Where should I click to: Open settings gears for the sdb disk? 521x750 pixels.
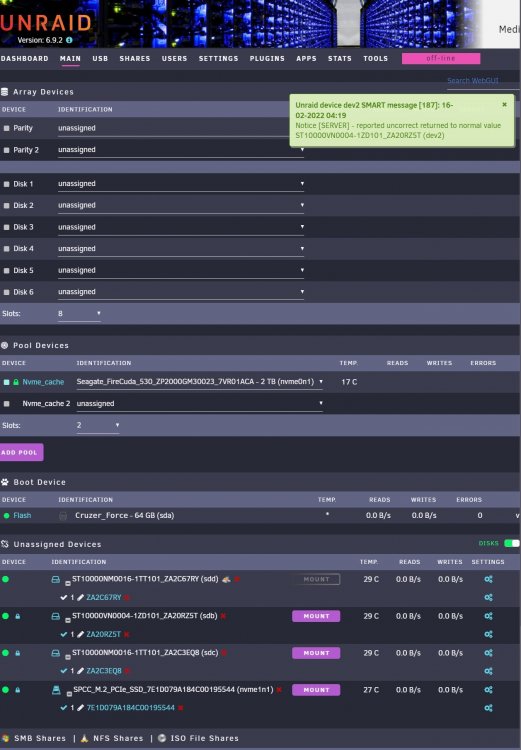(488, 616)
